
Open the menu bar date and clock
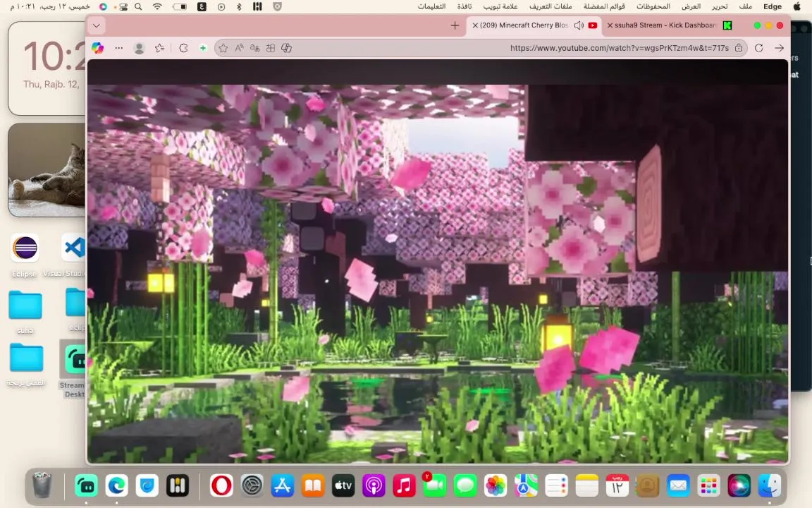50,7
